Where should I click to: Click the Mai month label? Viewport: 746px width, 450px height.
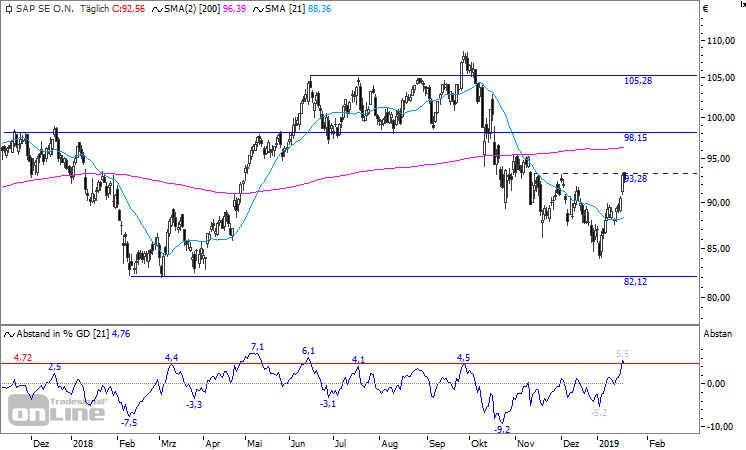(x=255, y=443)
